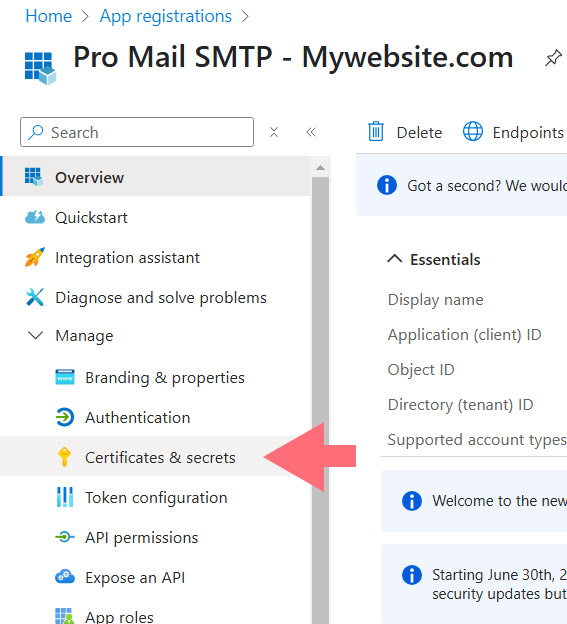This screenshot has width=567, height=624.
Task: Open Token configuration page
Action: pyautogui.click(x=156, y=497)
